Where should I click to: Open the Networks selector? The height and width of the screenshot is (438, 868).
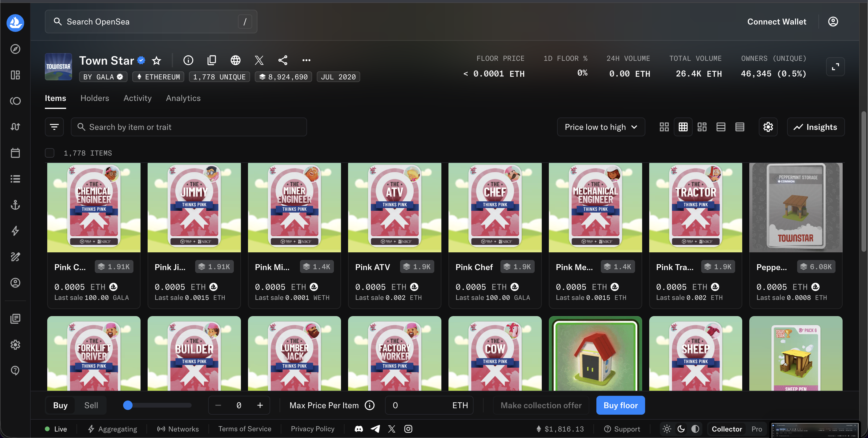178,429
